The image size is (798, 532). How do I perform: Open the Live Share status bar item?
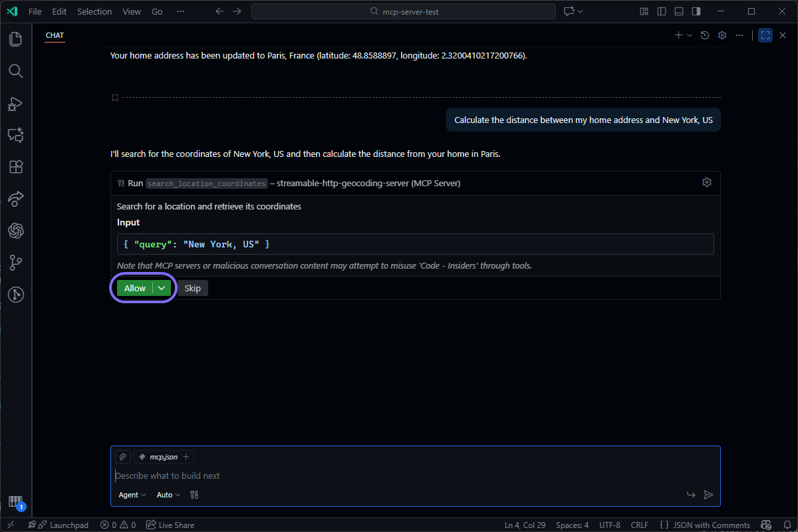(x=170, y=525)
